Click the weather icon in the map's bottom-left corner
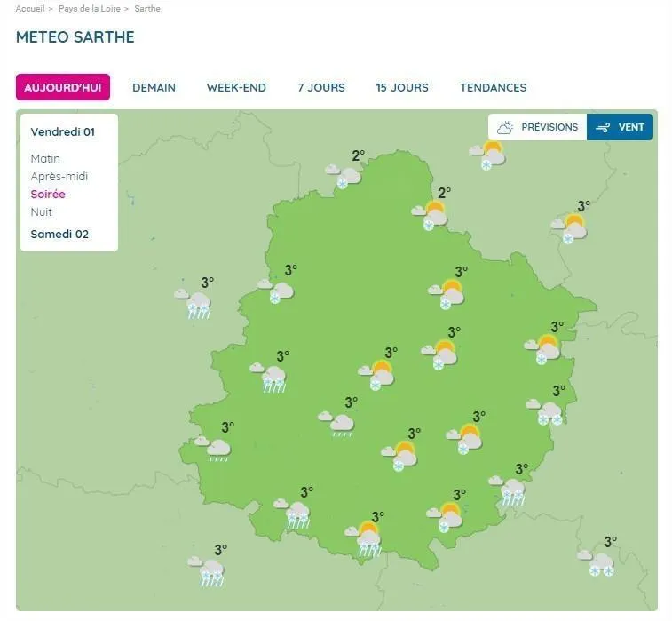 (209, 569)
